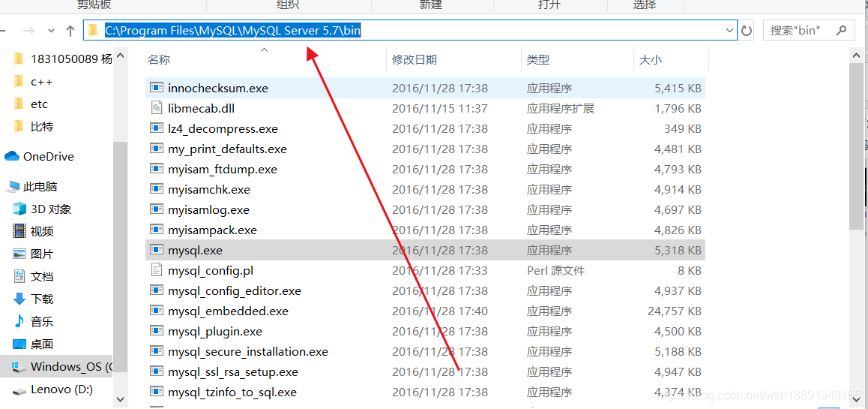868x409 pixels.
Task: Click the myisampack.exe file icon
Action: click(157, 230)
